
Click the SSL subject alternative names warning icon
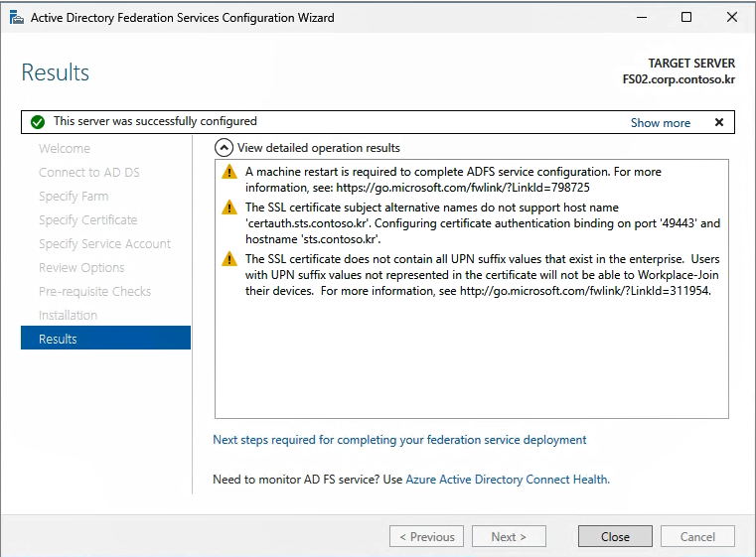pos(229,208)
